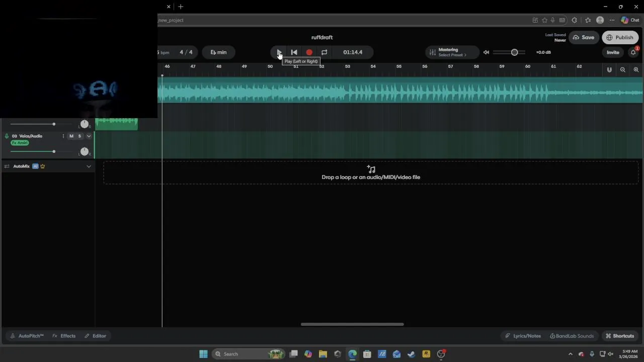Screen dimensions: 644x362
Task: Open the BandLab Sounds panel
Action: point(572,336)
